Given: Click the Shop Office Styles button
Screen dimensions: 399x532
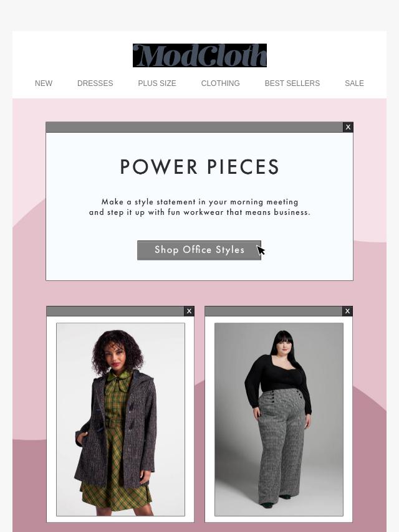Looking at the screenshot, I should tap(199, 250).
